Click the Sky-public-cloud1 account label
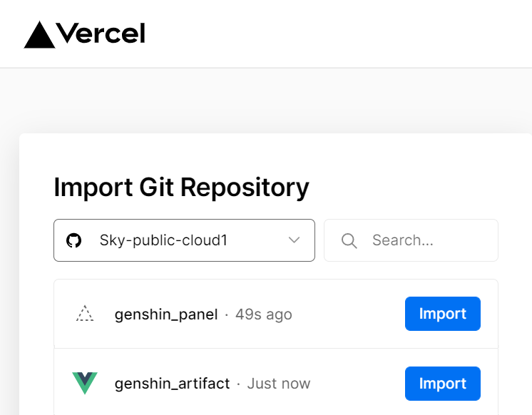This screenshot has height=415, width=532. coord(163,240)
